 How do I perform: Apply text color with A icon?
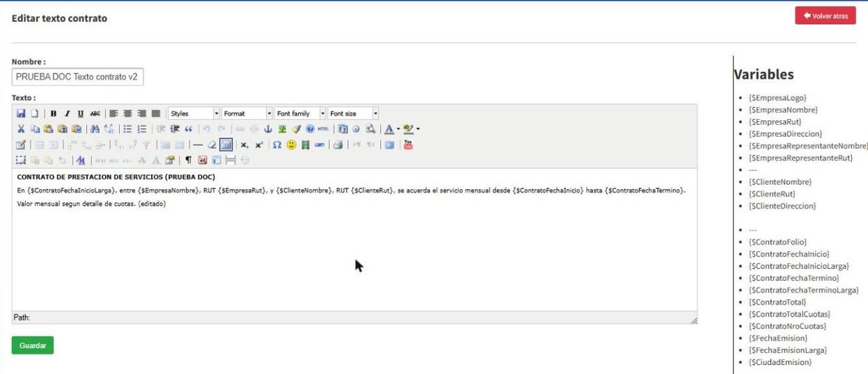tap(389, 129)
